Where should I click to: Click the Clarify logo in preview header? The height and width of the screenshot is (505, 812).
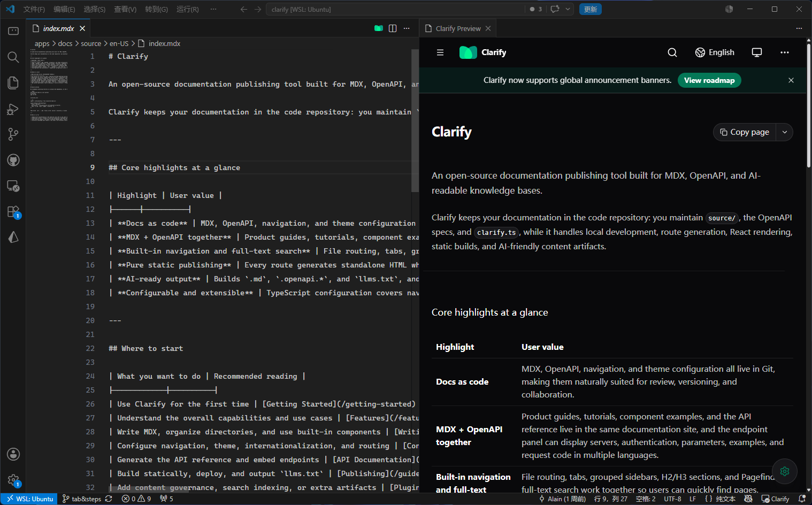coord(483,52)
